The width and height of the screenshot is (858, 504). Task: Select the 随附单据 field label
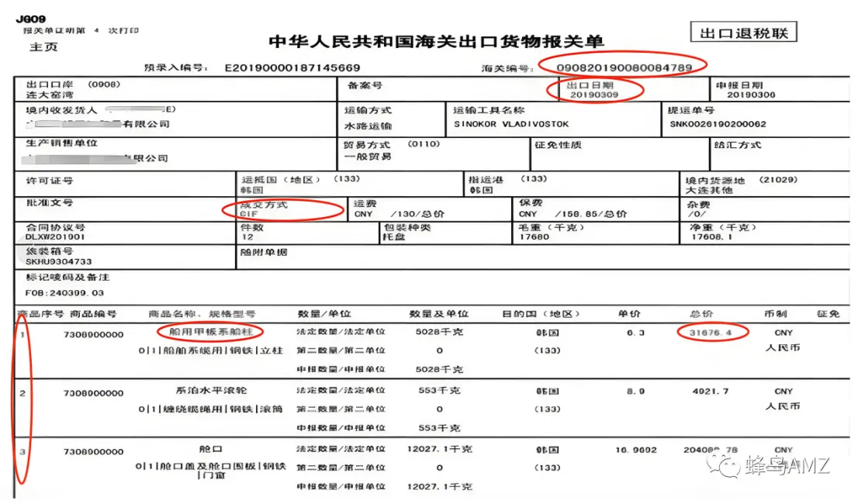264,252
